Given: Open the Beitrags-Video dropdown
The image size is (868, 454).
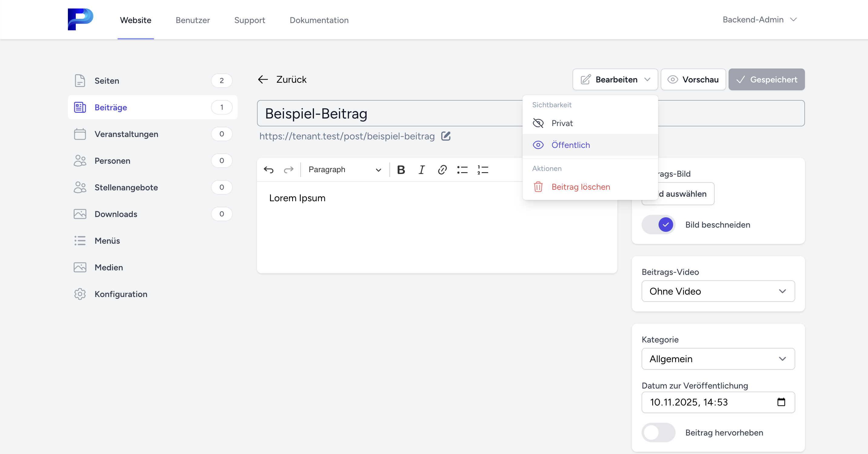Looking at the screenshot, I should (x=718, y=291).
